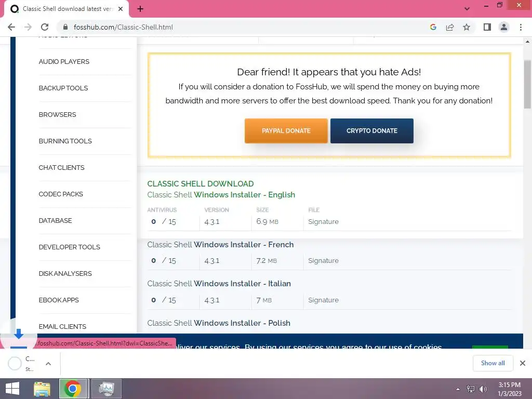Open the BACKUP TOOLS category
This screenshot has height=399, width=532.
click(x=63, y=88)
